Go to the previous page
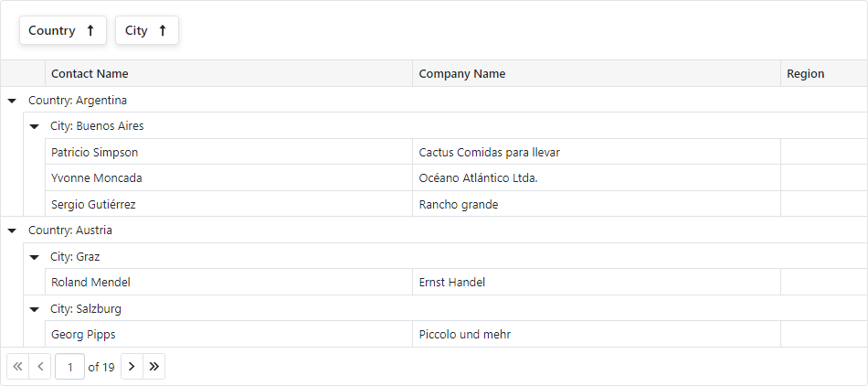 click(x=40, y=367)
